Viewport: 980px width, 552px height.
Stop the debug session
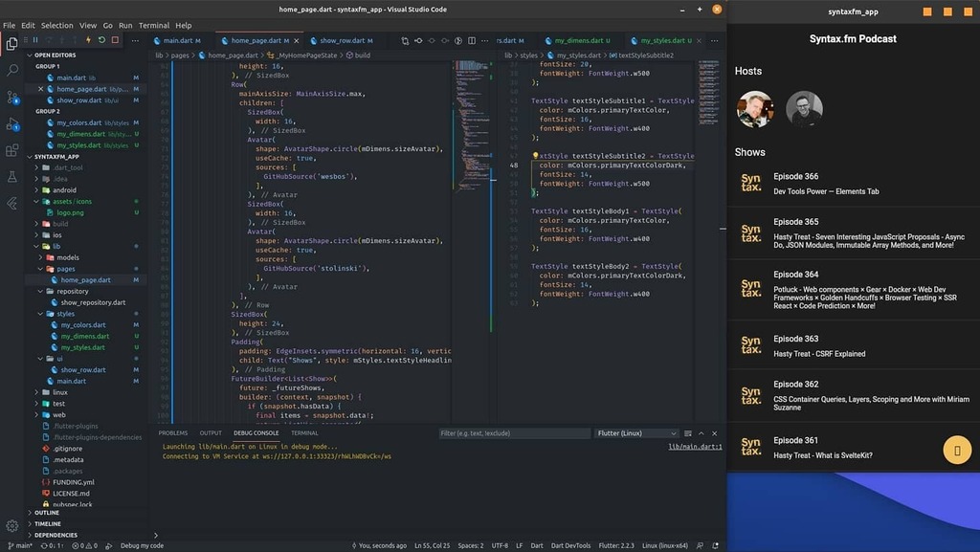pos(115,40)
